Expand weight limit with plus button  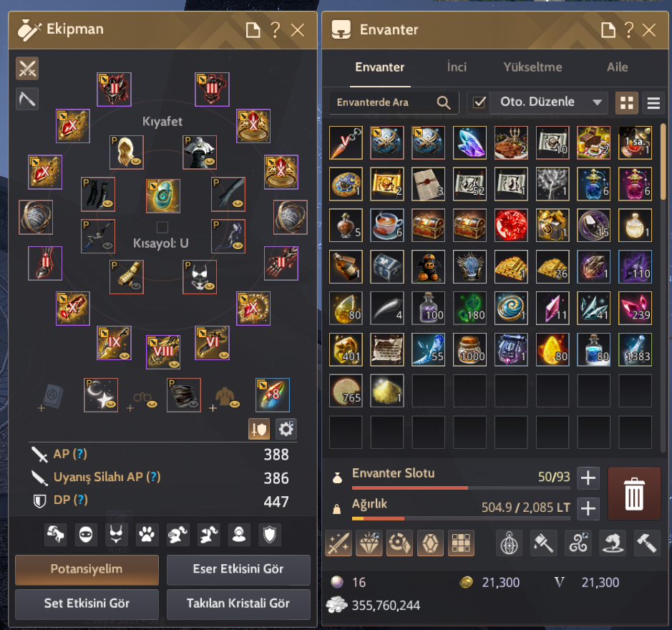click(x=588, y=508)
